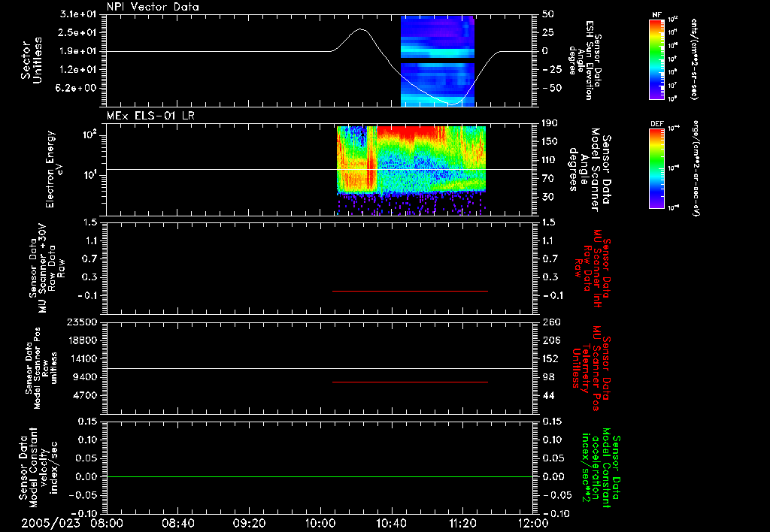Click the "0.05" acceleration tick on right axis

[x=553, y=458]
